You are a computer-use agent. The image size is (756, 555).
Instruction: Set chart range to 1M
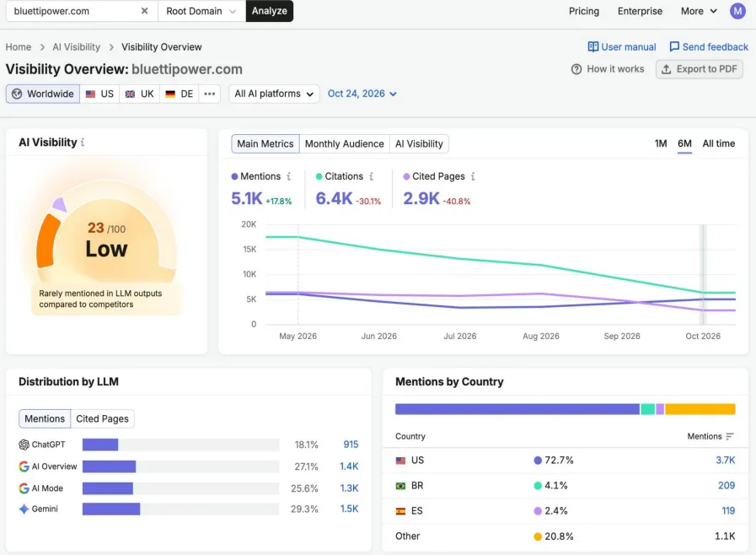click(661, 143)
